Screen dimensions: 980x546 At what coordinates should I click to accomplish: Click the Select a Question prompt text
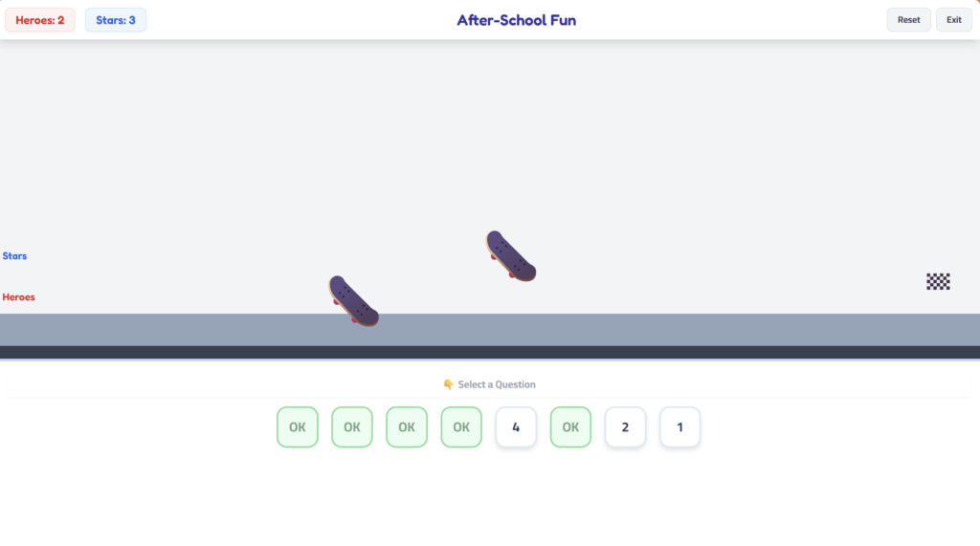tap(497, 384)
